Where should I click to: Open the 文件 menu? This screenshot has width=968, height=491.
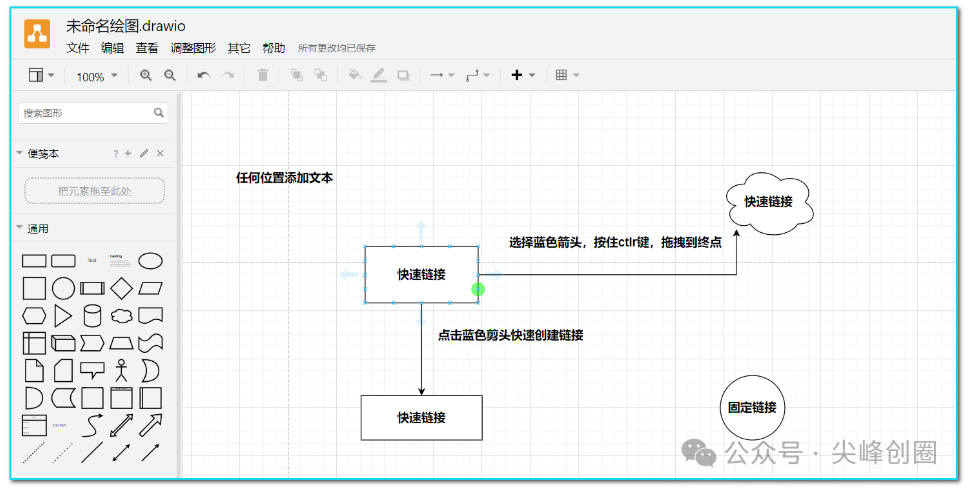pyautogui.click(x=78, y=48)
